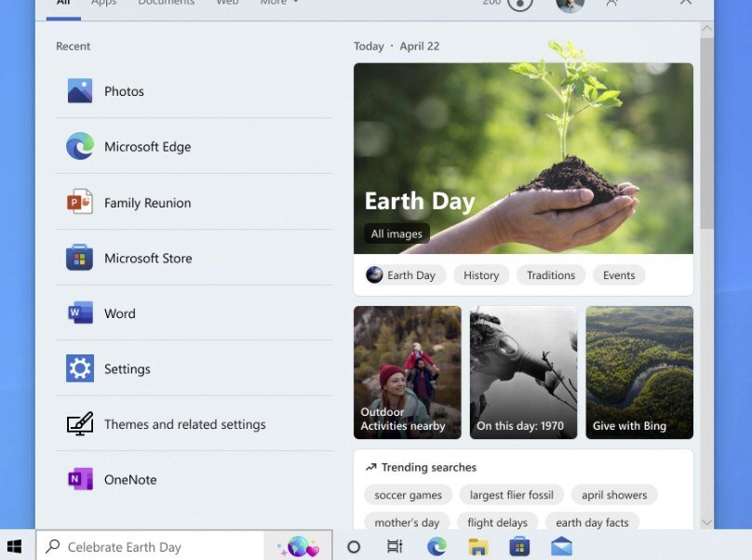
Task: Select the Events chip
Action: pyautogui.click(x=619, y=275)
